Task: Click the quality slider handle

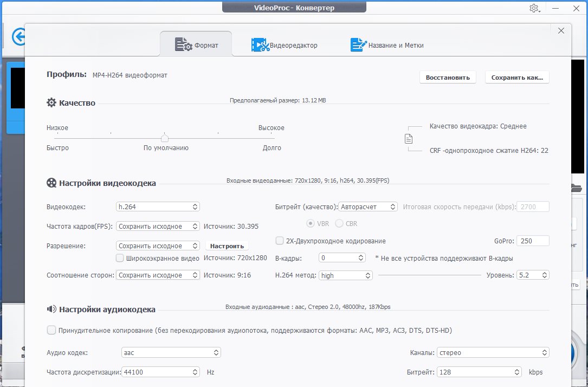Action: (165, 138)
